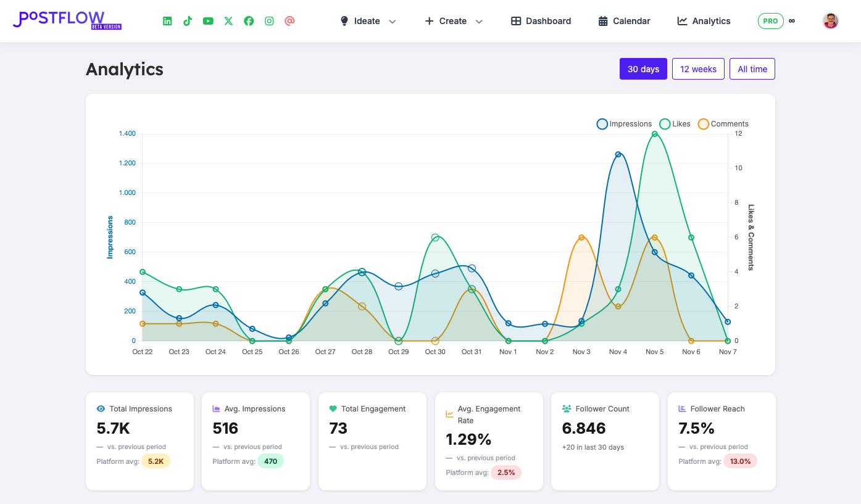Click the infinity icon beside PRO
The image size is (861, 504).
point(792,20)
